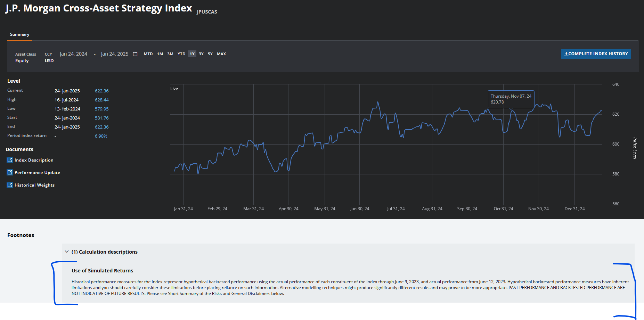Open the date range calendar picker icon
The image size is (644, 320).
[135, 54]
